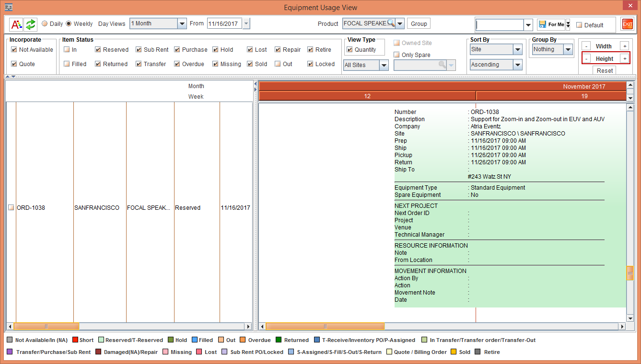This screenshot has width=641, height=364.
Task: Check the box next to ORD-1038
Action: point(11,208)
